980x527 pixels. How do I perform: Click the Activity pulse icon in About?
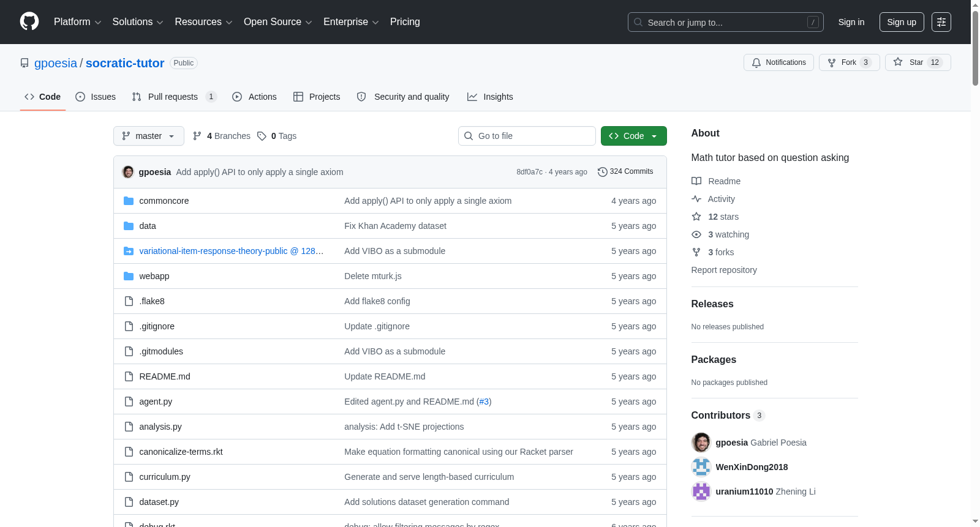(696, 199)
